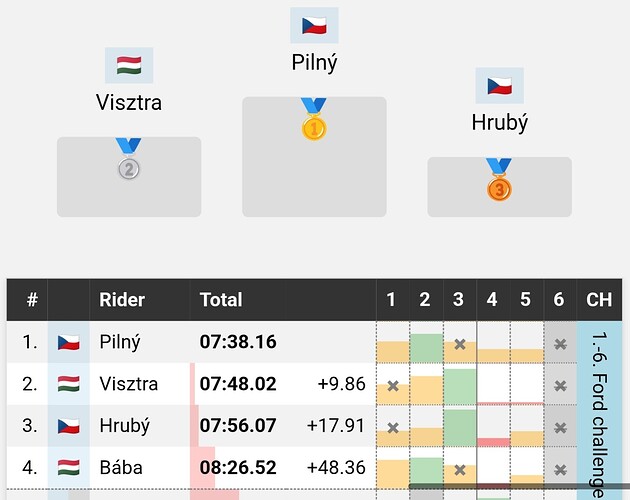Viewport: 630px width, 500px height.
Task: Click Pilný's total time 07:38.16
Action: (238, 342)
